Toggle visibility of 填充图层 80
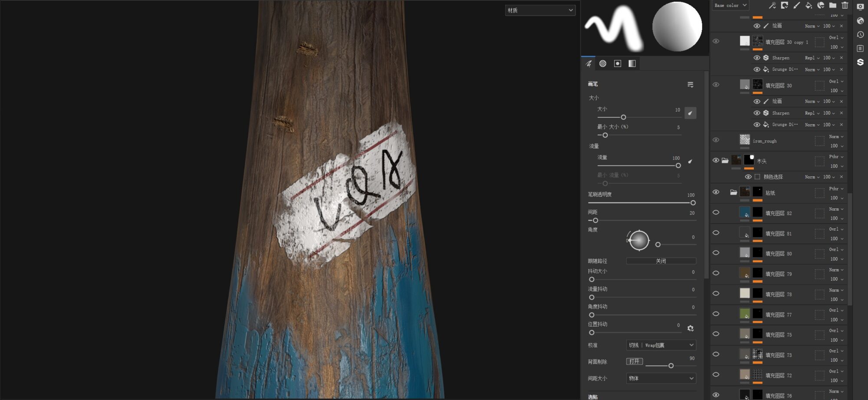 716,253
